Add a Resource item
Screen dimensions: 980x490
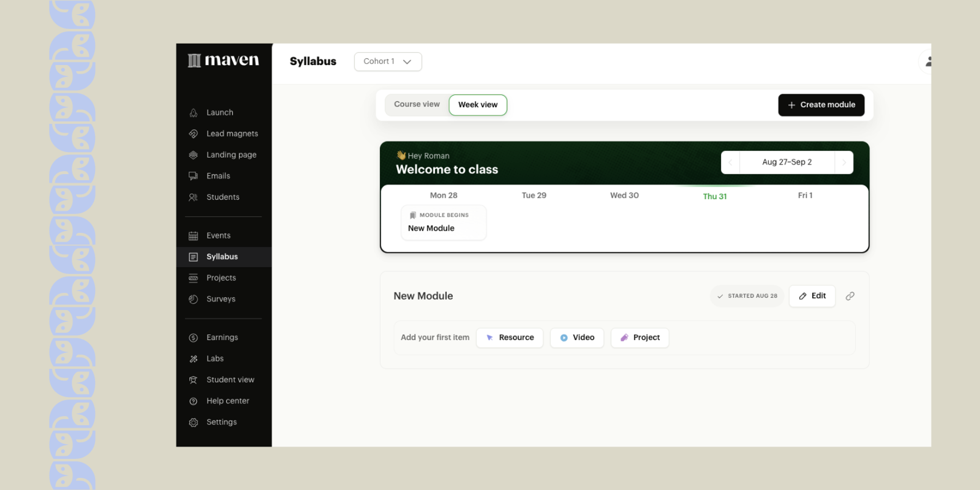pyautogui.click(x=509, y=338)
